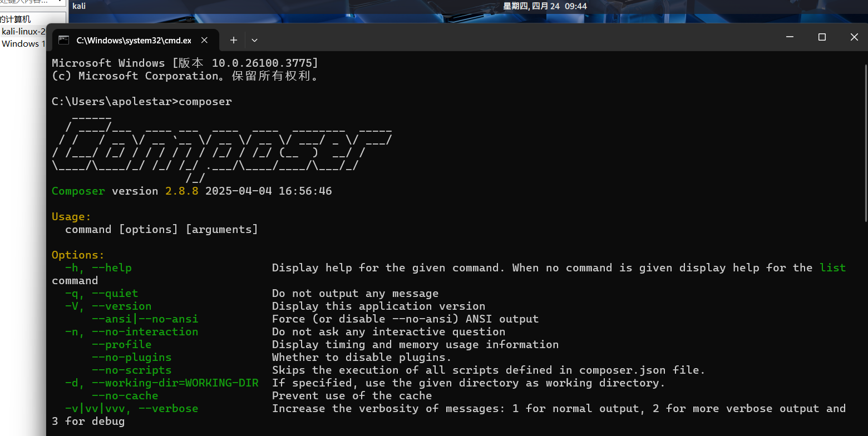Maximize the terminal window

click(822, 37)
